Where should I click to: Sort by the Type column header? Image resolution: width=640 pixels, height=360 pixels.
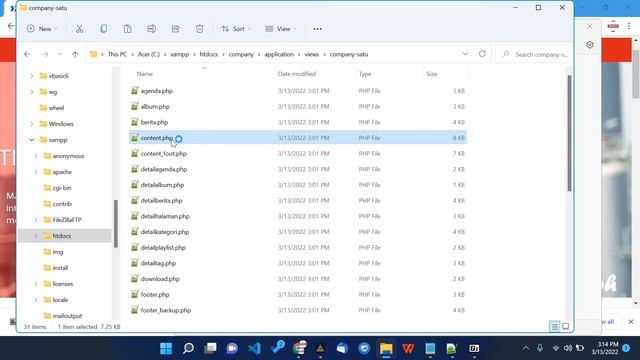coord(365,74)
